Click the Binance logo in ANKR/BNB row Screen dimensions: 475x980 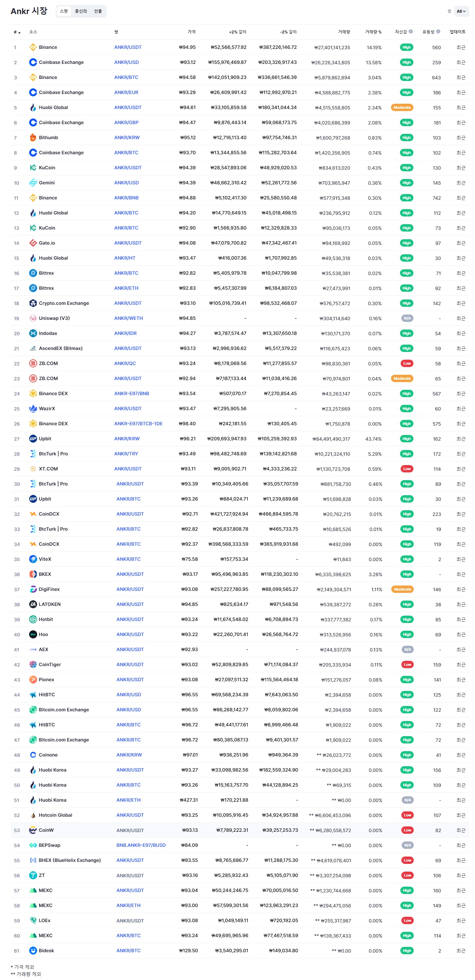click(33, 198)
